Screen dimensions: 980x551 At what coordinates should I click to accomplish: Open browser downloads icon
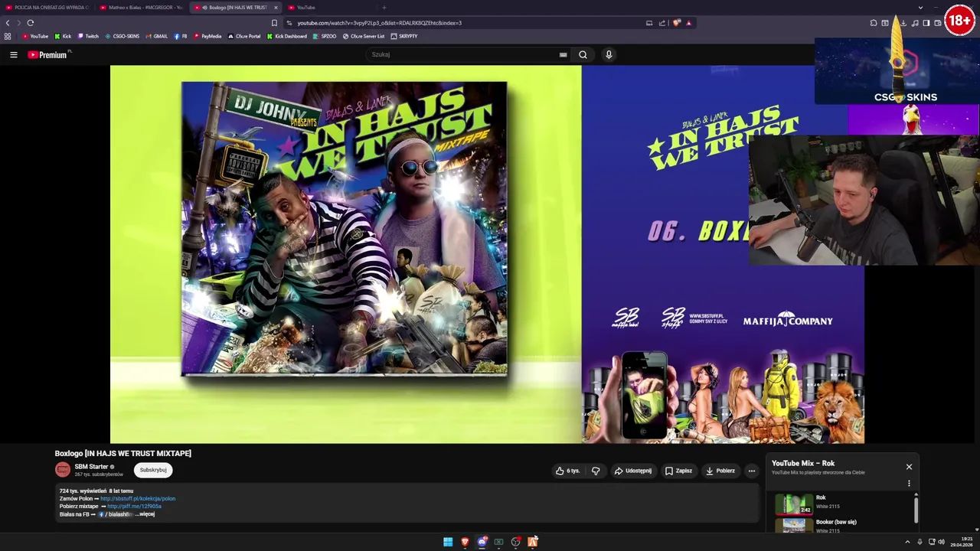(904, 23)
